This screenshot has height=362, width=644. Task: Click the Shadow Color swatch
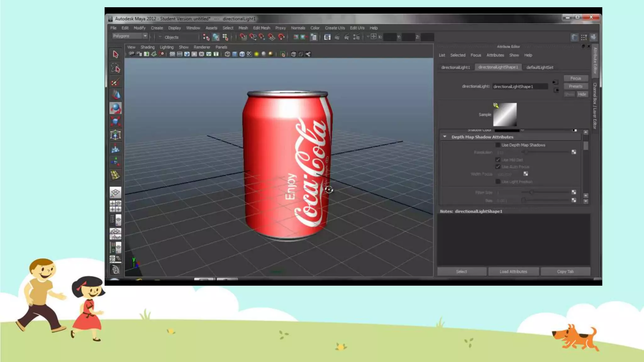507,130
